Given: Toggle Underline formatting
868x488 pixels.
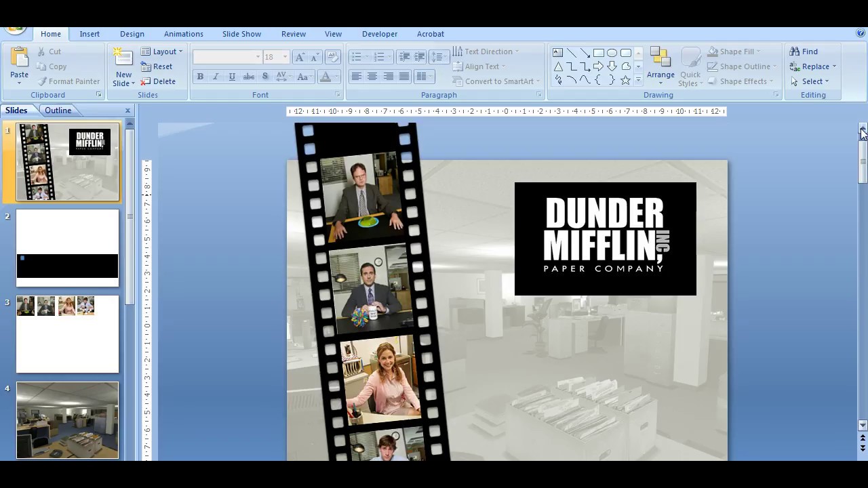Looking at the screenshot, I should pyautogui.click(x=232, y=77).
